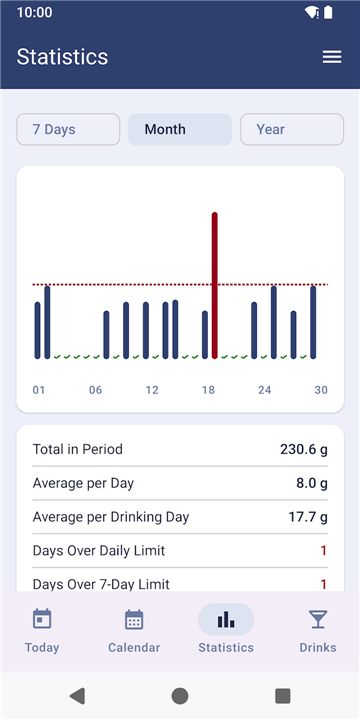Tap the Android home circle button
Viewport: 360px width, 720px height.
pos(180,696)
